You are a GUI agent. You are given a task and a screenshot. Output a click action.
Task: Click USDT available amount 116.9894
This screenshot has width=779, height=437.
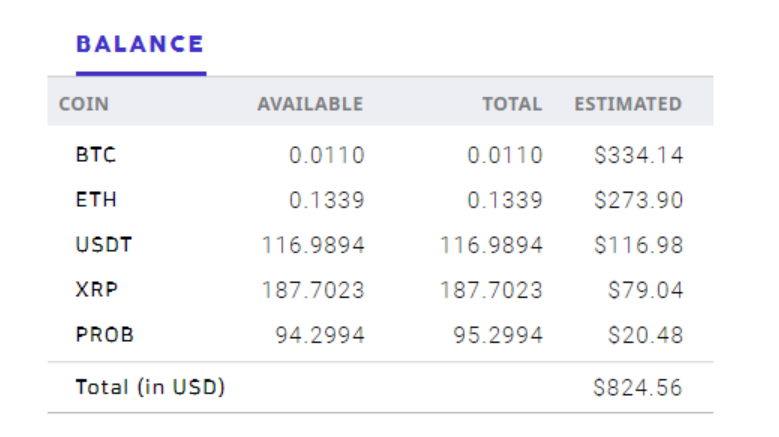point(313,245)
